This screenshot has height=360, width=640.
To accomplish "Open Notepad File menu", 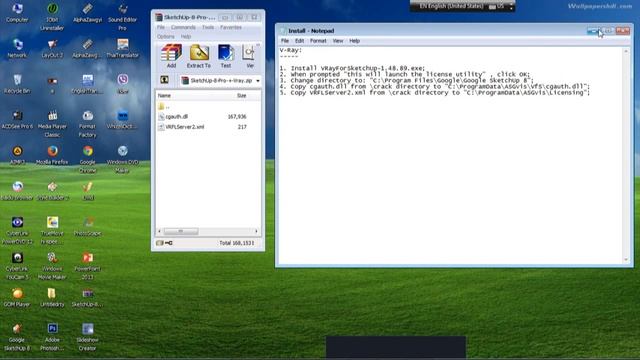I will click(285, 41).
